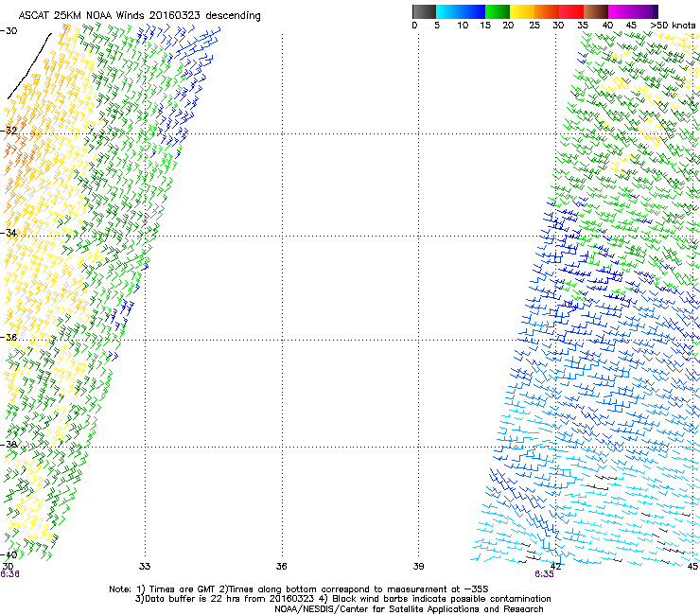Click the green 15-20 knots legend swatch
This screenshot has width=700, height=615.
tap(498, 11)
